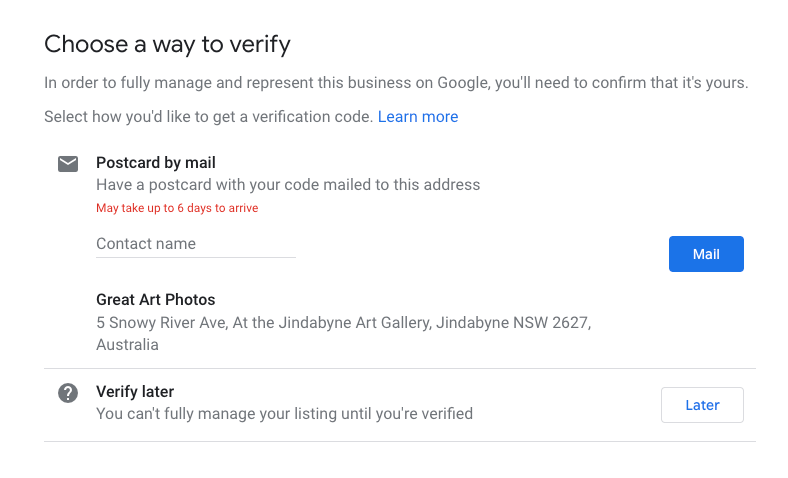The height and width of the screenshot is (478, 788).
Task: Click the 5 Snowy River Ave address line
Action: (344, 323)
